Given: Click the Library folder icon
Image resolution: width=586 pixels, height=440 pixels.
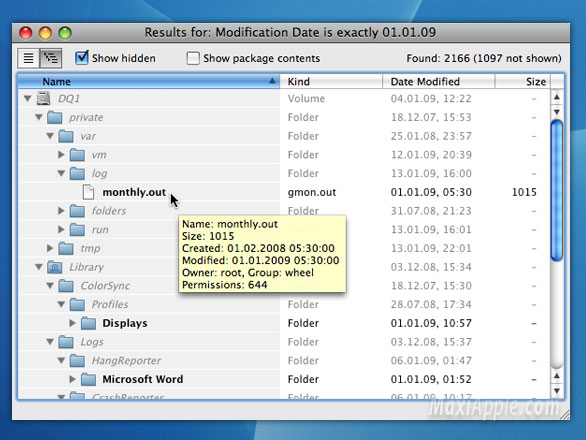Looking at the screenshot, I should 55,267.
